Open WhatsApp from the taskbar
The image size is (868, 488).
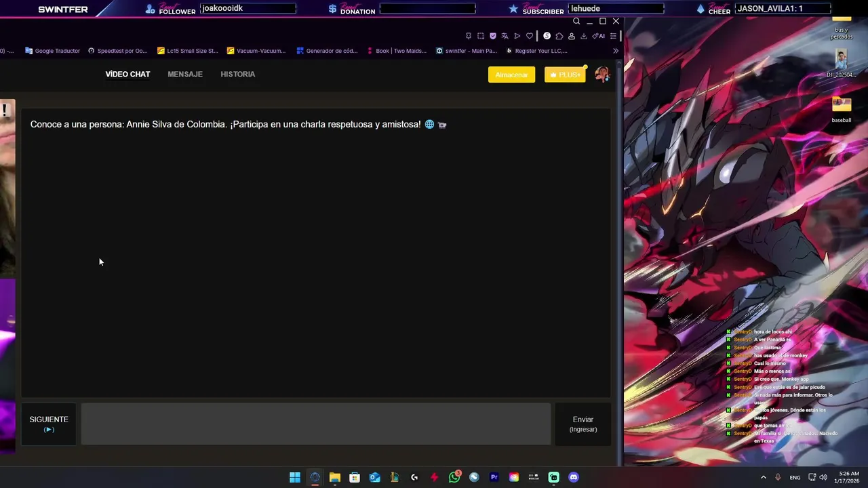coord(454,477)
